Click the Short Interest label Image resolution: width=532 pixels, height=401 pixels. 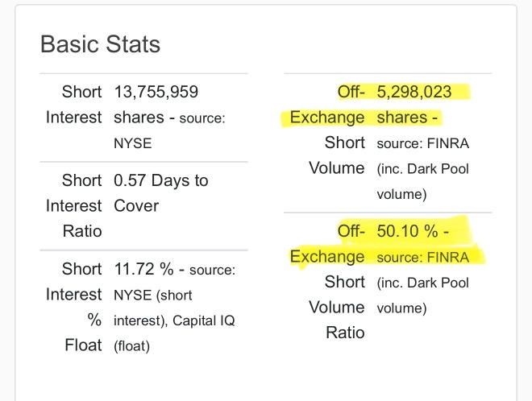click(x=73, y=105)
